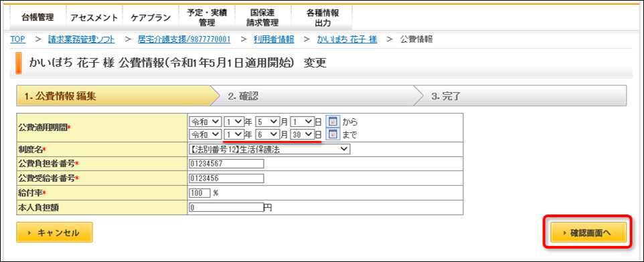This screenshot has width=644, height=262.
Task: Open 予定・実績管理 menu
Action: (207, 17)
